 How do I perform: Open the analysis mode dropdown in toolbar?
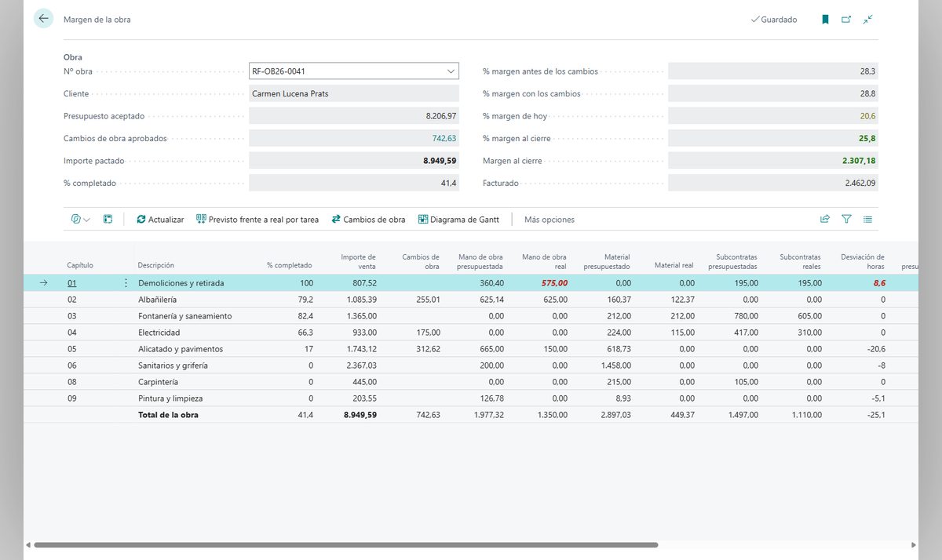80,220
